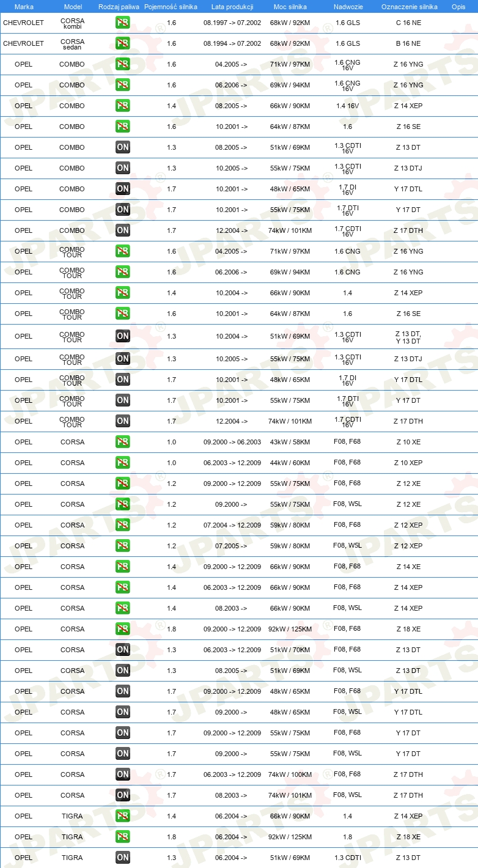
Task: Click the Nadwozie column header
Action: 348,7
